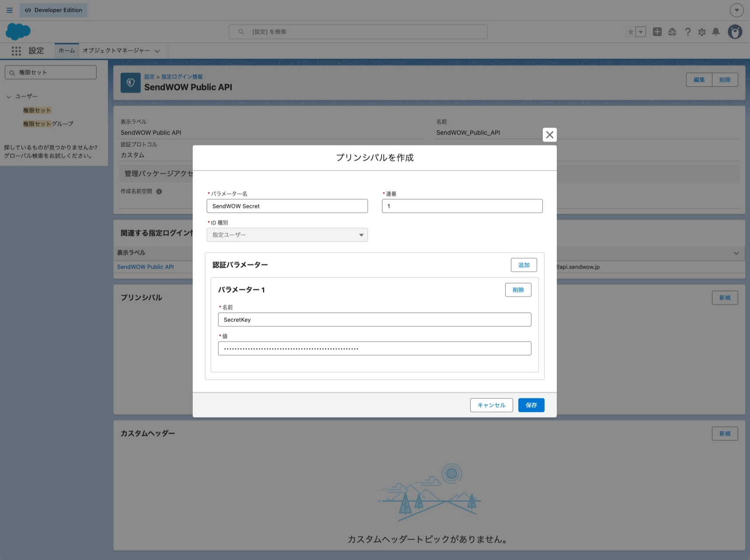Viewport: 750px width, 560px height.
Task: Click the 作成名前空間 info icon
Action: 159,191
